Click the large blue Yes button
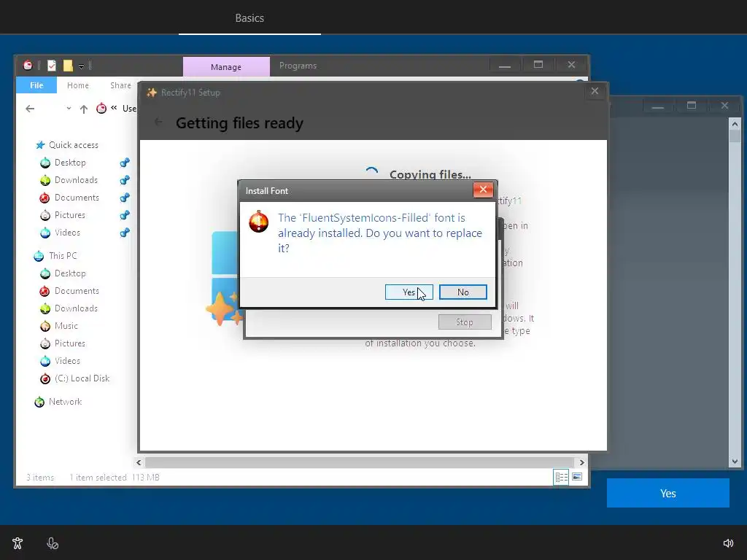Image resolution: width=747 pixels, height=560 pixels. tap(667, 494)
